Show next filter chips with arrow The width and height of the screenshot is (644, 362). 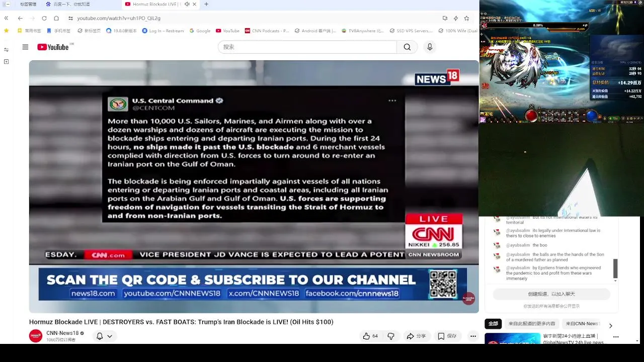[611, 325]
